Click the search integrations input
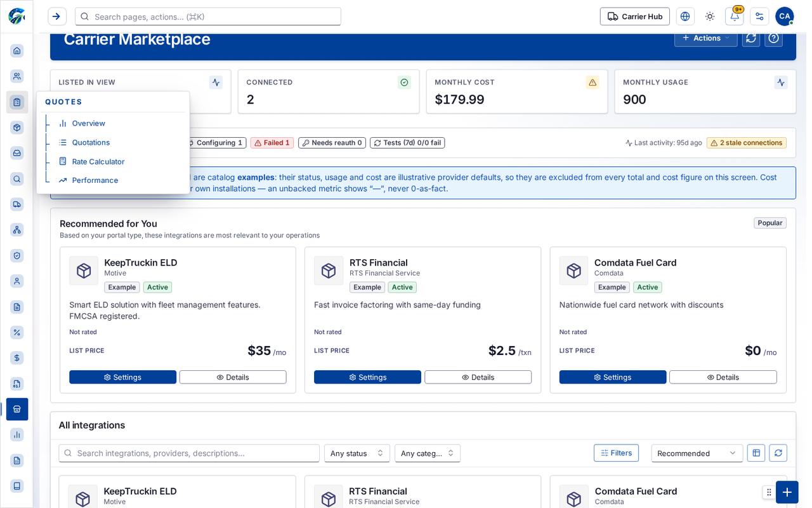 coord(189,453)
